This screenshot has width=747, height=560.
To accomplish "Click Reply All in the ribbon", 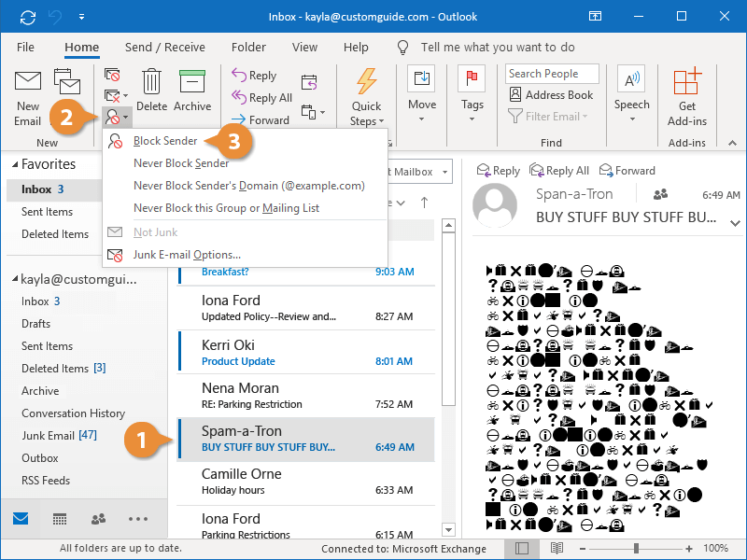I will tap(261, 98).
